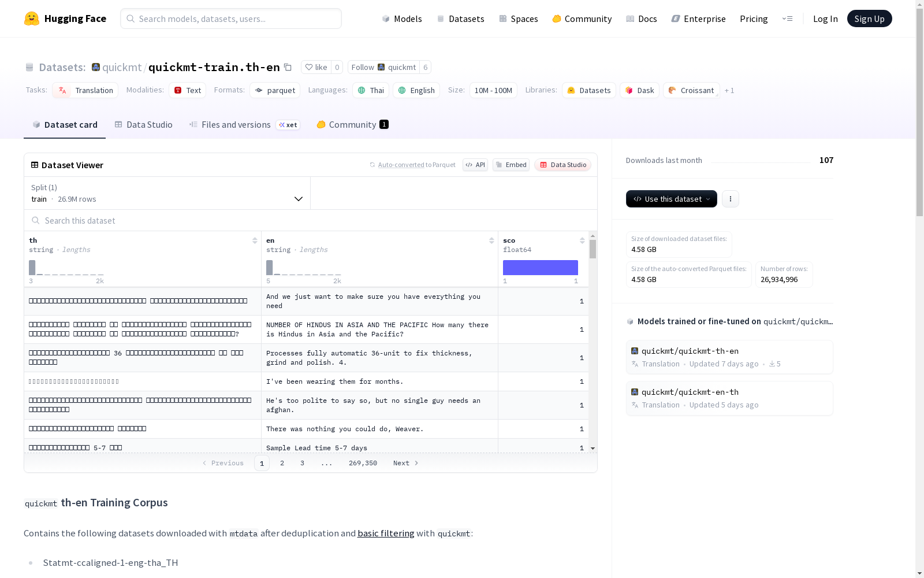Click the dataset search magnifier icon
The height and width of the screenshot is (578, 924).
point(36,220)
